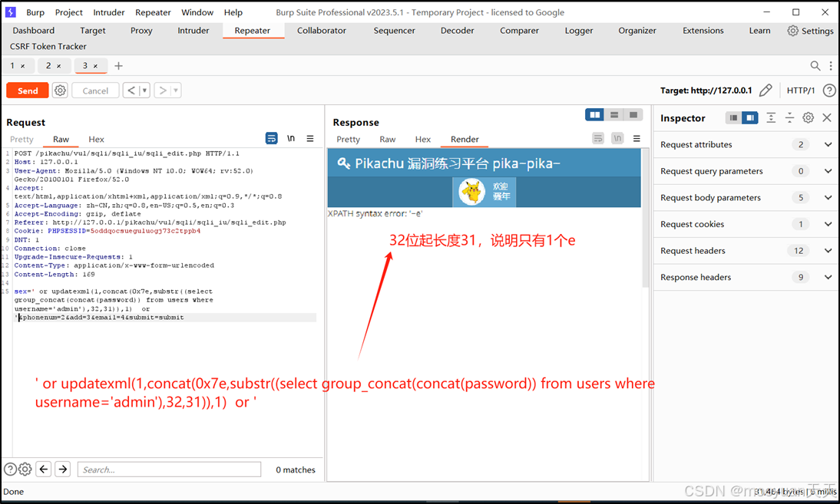Open response pane hamburger menu

(637, 138)
